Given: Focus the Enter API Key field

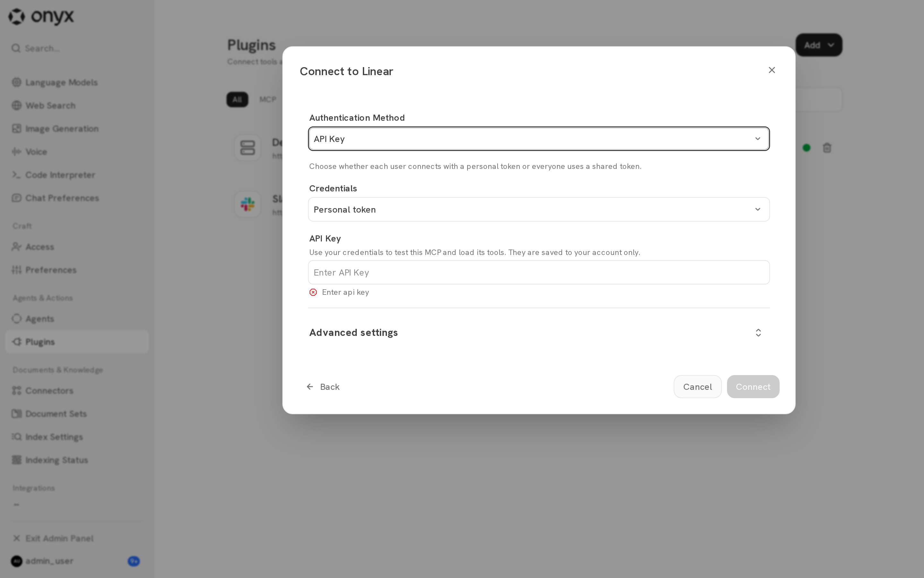Looking at the screenshot, I should [x=539, y=273].
